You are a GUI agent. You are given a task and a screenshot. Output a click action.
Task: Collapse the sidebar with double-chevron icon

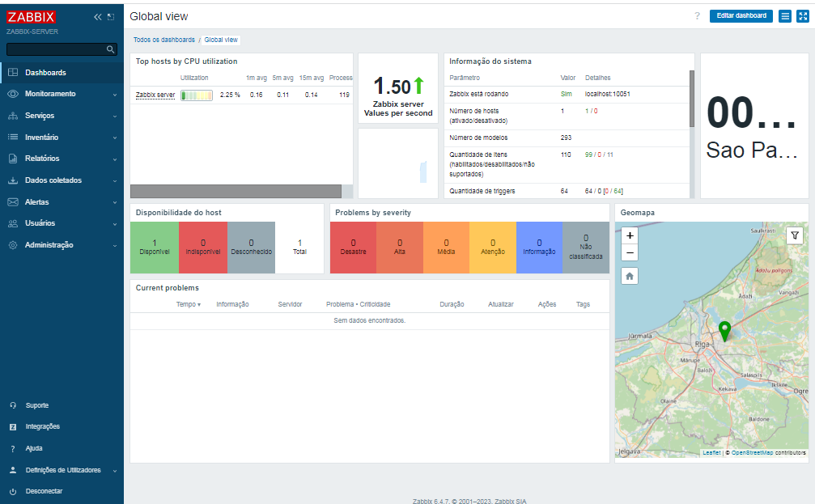click(97, 17)
